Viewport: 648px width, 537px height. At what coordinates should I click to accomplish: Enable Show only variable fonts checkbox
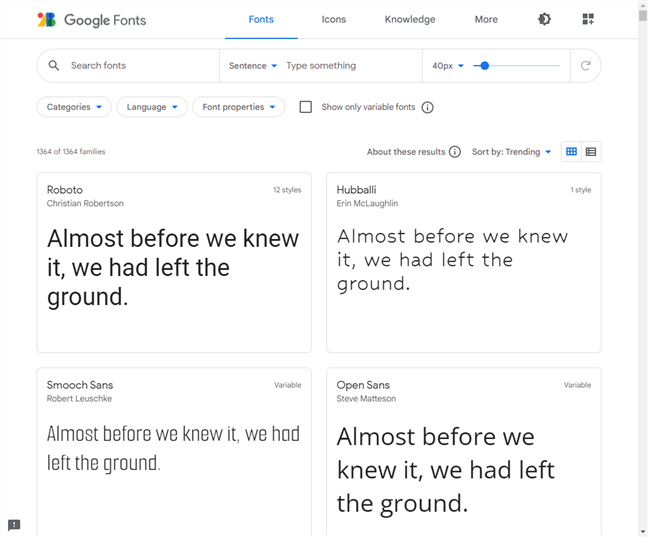tap(305, 107)
